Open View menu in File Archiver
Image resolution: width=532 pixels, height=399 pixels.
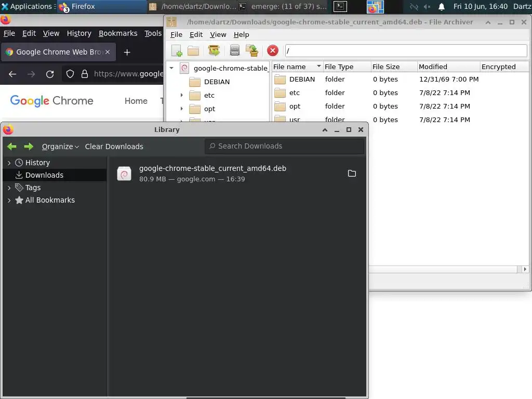(x=218, y=35)
